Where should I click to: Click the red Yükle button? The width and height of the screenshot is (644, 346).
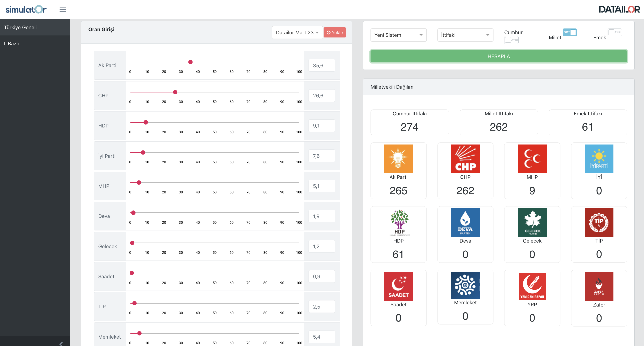[x=335, y=33]
